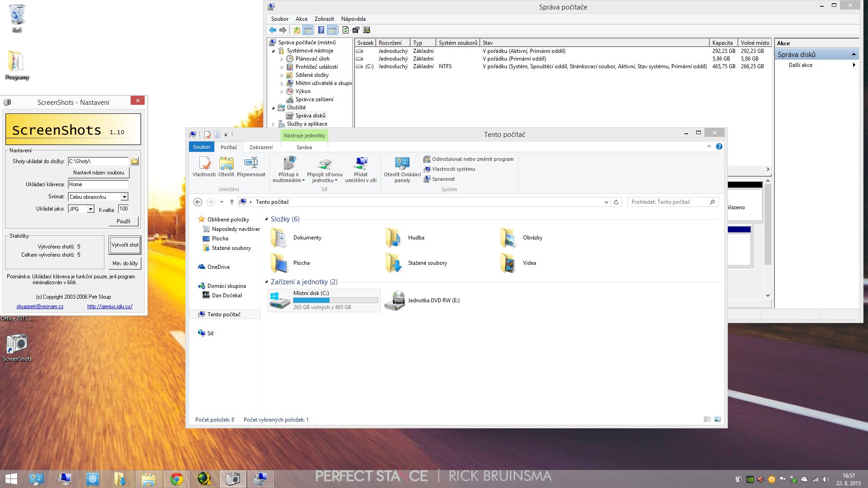Click the Použít button
This screenshot has width=868, height=488.
pyautogui.click(x=123, y=221)
